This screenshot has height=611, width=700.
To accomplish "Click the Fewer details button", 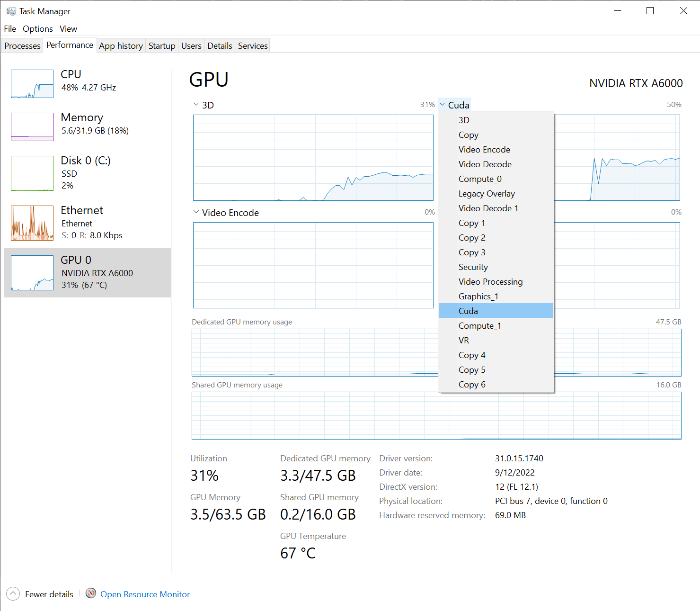I will (x=49, y=593).
